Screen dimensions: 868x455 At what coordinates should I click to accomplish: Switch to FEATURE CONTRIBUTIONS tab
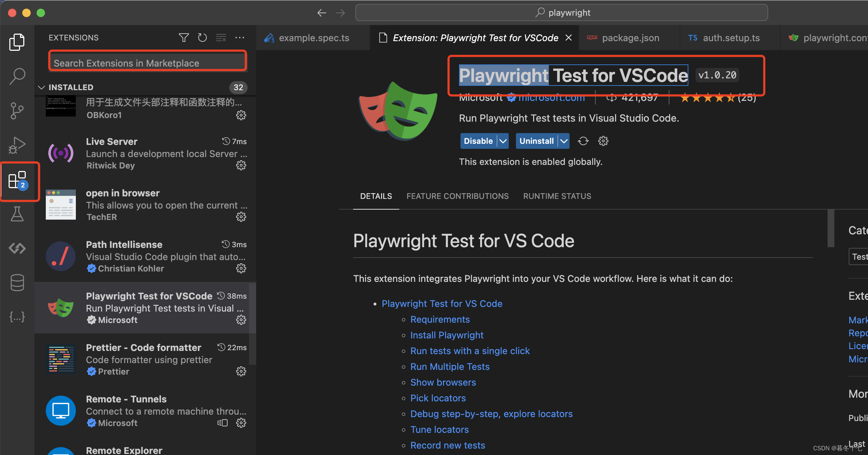point(457,196)
